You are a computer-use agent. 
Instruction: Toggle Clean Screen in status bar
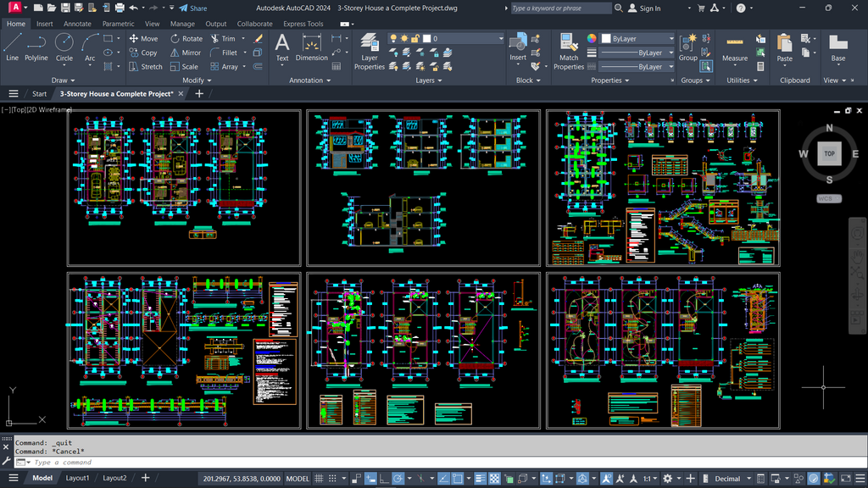click(x=846, y=479)
